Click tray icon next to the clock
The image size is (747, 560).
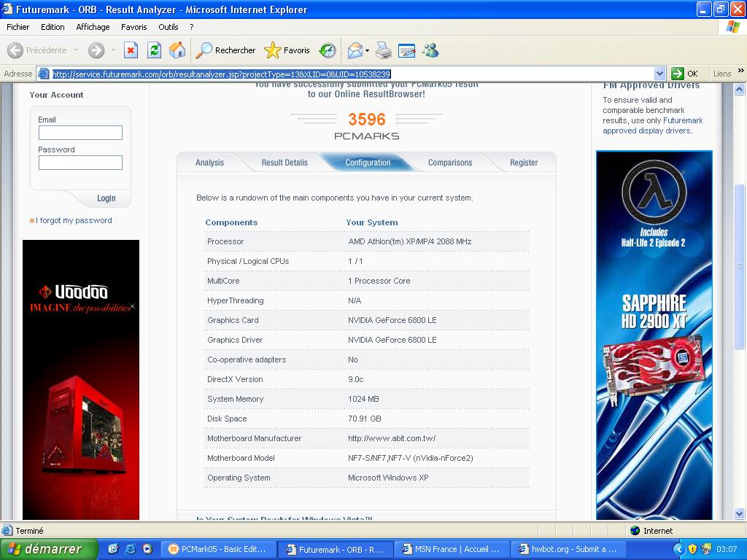706,549
